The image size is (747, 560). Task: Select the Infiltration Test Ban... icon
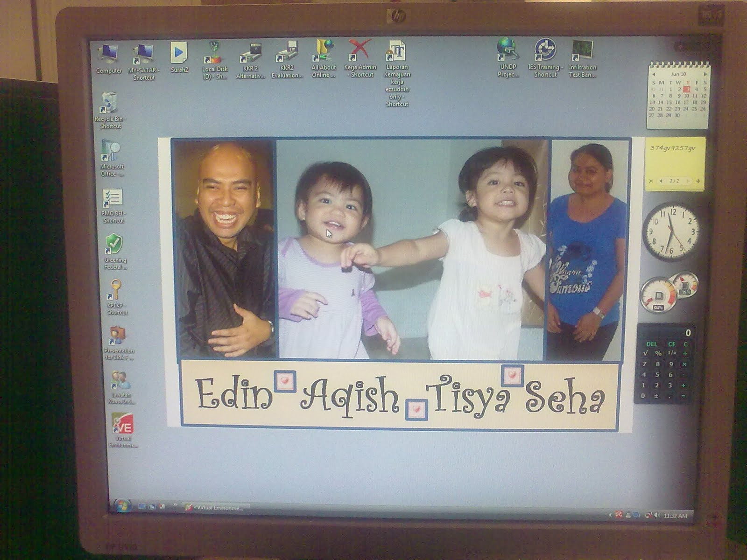(x=582, y=59)
